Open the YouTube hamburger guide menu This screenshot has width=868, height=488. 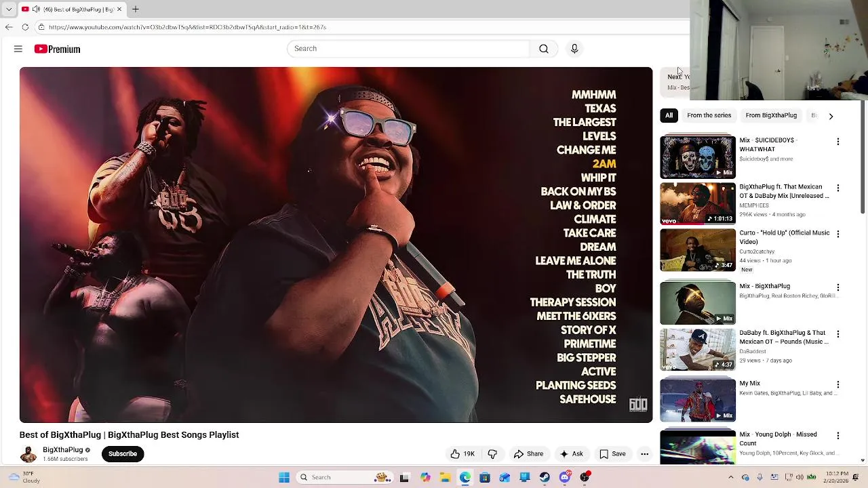18,49
